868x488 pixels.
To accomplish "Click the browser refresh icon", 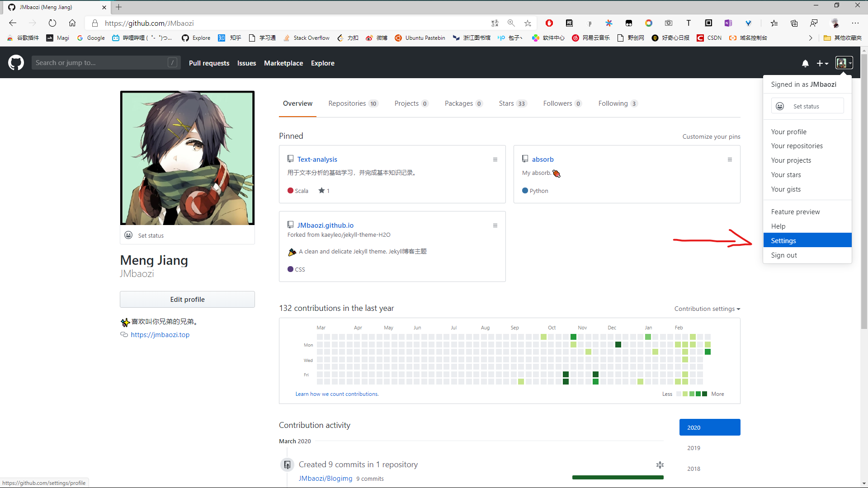I will (x=52, y=23).
